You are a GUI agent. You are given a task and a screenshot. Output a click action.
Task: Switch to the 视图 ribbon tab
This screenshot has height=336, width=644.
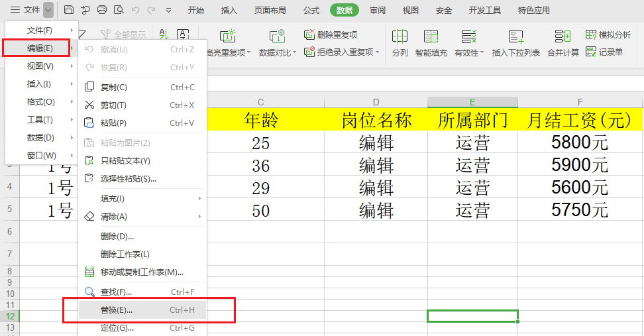410,10
